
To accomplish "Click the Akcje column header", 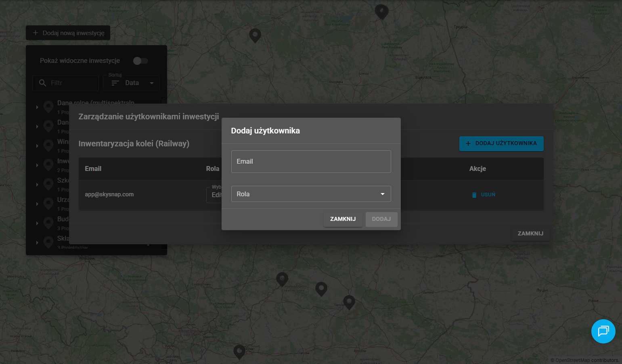I will tap(477, 169).
